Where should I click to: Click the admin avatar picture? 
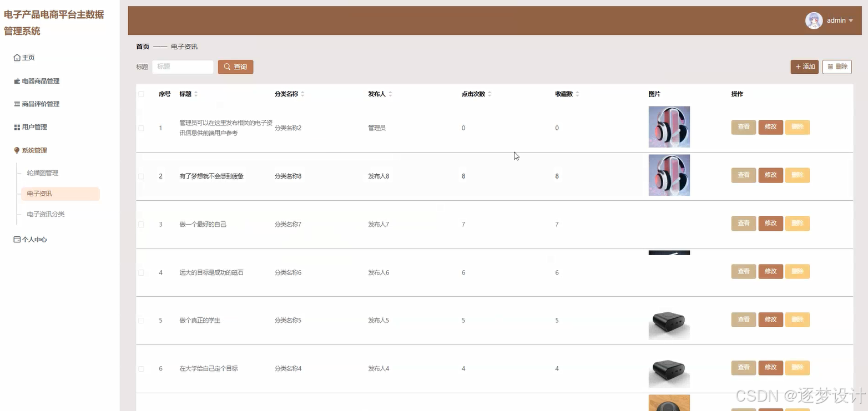coord(814,21)
